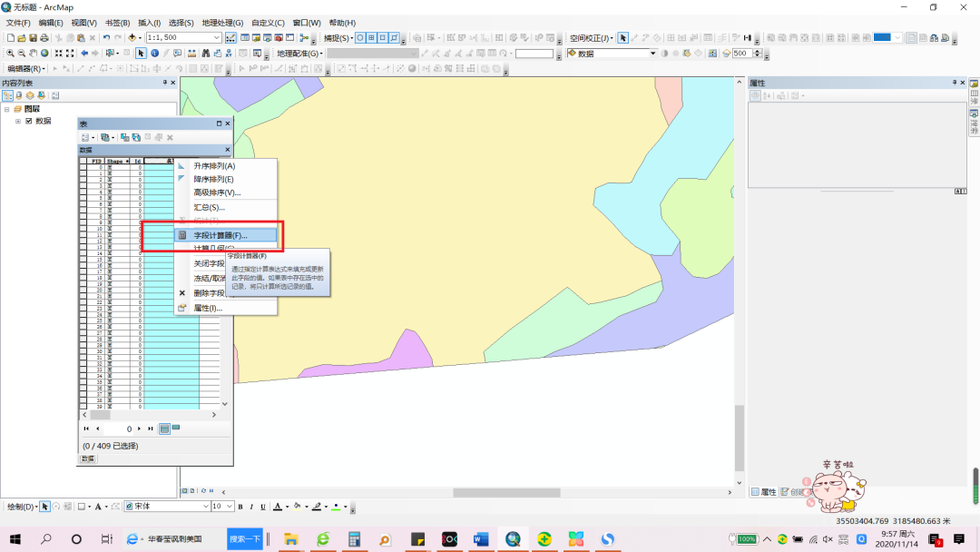Toggle visibility checkbox of 数据 layer
The height and width of the screenshot is (552, 980).
29,122
